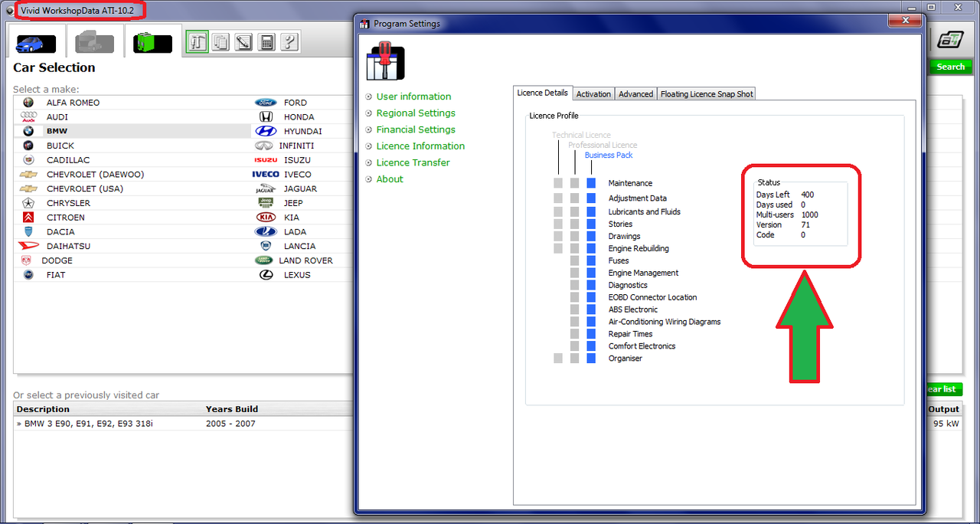Image resolution: width=980 pixels, height=524 pixels.
Task: Click the Ford logo icon
Action: [x=266, y=103]
